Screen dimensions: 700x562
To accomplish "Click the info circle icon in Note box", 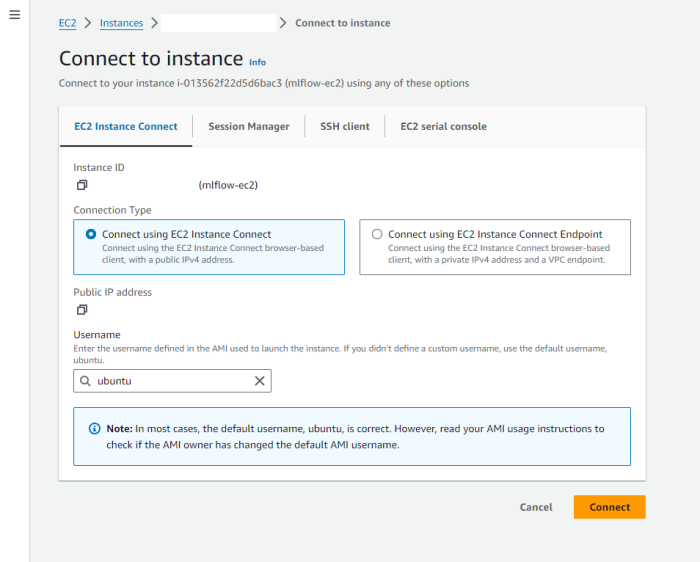I will tap(94, 429).
